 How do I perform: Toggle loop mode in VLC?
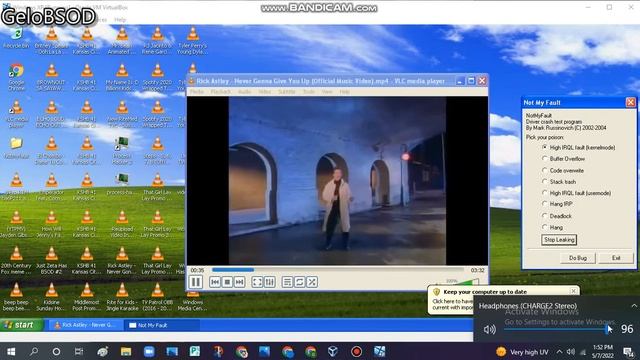coord(300,282)
